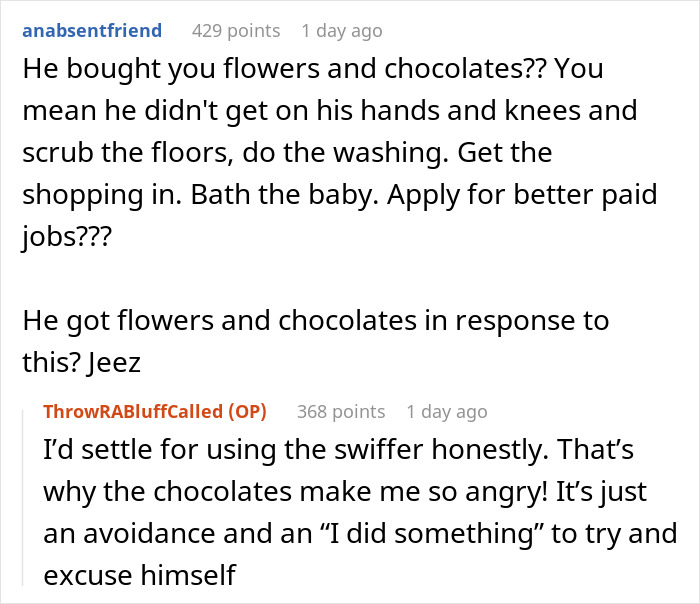Screen dimensions: 700x604
Task: Open the top comment's '1 day ago' timestamp
Action: [341, 31]
